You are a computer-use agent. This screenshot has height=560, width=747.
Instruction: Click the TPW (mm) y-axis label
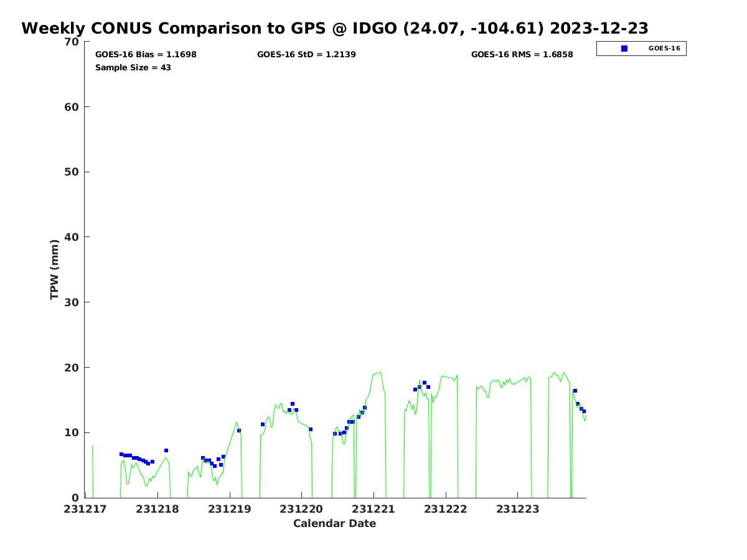click(55, 269)
